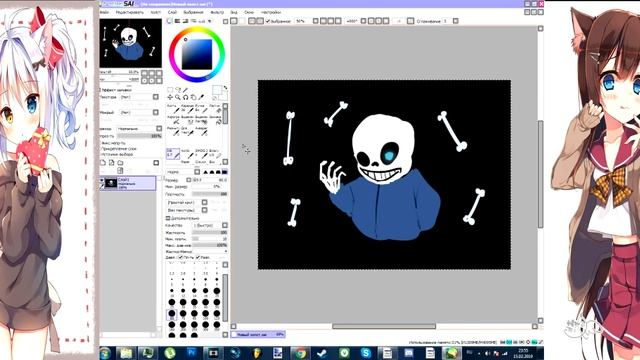Swap foreground and background colors arrow
The image size is (640, 360).
tap(226, 87)
